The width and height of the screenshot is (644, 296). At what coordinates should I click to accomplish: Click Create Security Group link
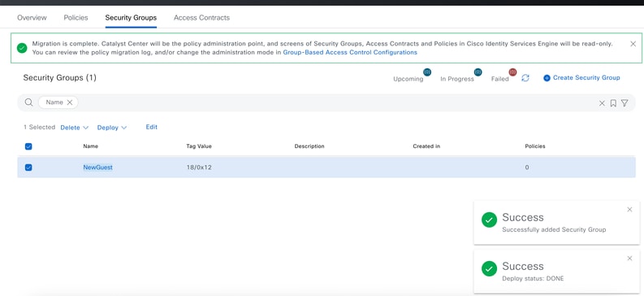click(586, 78)
